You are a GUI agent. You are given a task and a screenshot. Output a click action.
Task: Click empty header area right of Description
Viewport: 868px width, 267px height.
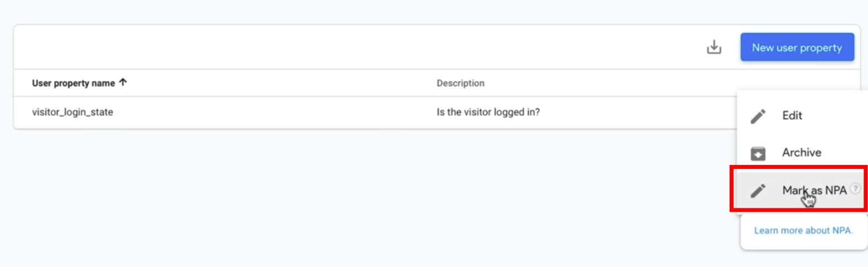pyautogui.click(x=608, y=83)
